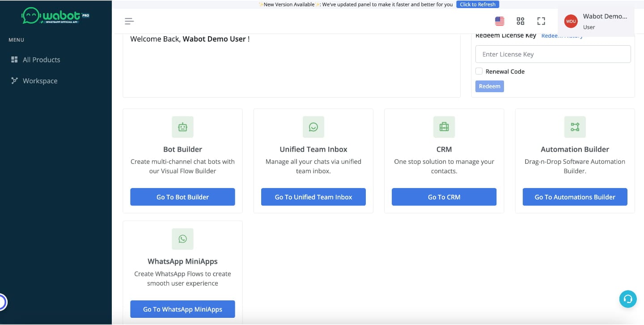Toggle the hamburger sidebar menu icon
The height and width of the screenshot is (325, 644).
pyautogui.click(x=129, y=21)
